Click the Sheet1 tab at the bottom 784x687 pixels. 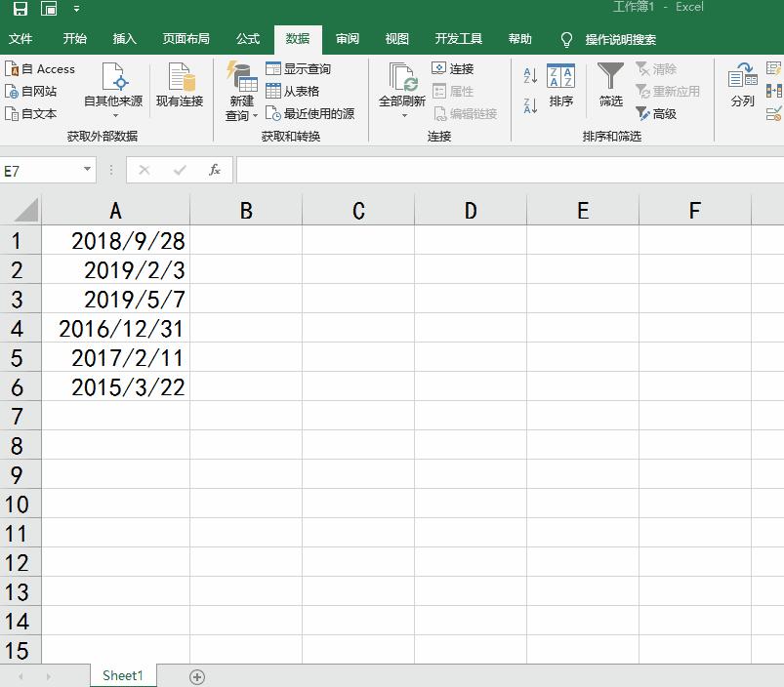click(122, 674)
